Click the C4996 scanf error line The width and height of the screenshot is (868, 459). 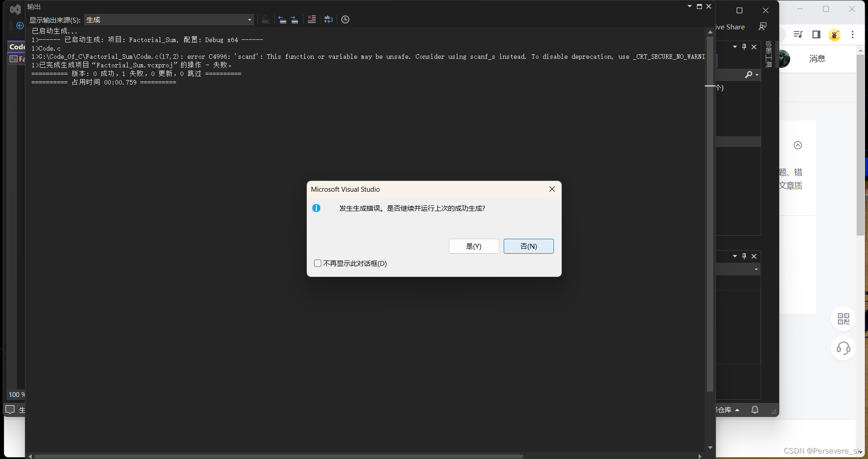(x=368, y=57)
